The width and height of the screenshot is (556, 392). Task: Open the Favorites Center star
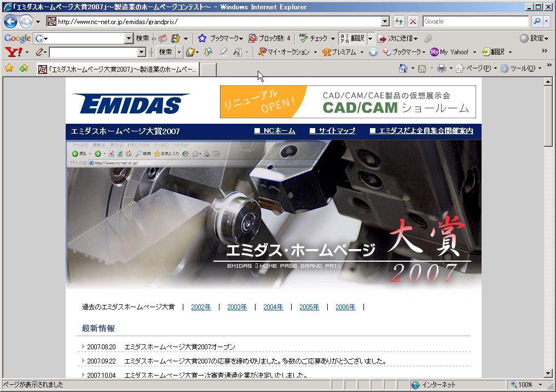[9, 68]
